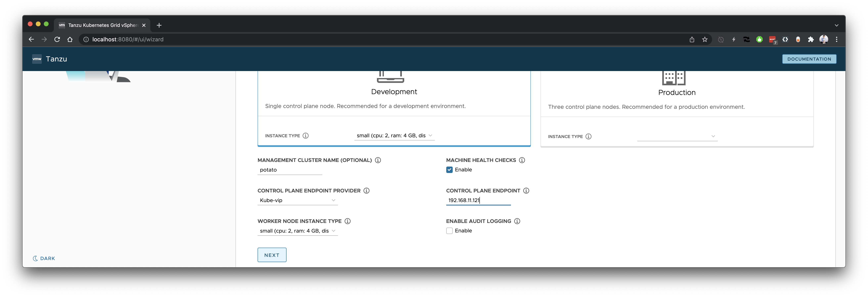This screenshot has height=297, width=868.
Task: Switch to the Dark theme
Action: point(44,258)
